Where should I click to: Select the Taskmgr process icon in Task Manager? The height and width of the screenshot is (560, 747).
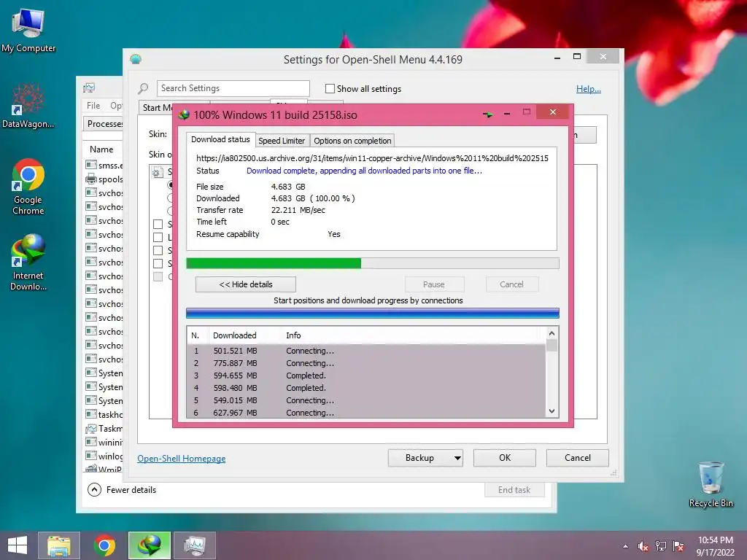click(91, 429)
